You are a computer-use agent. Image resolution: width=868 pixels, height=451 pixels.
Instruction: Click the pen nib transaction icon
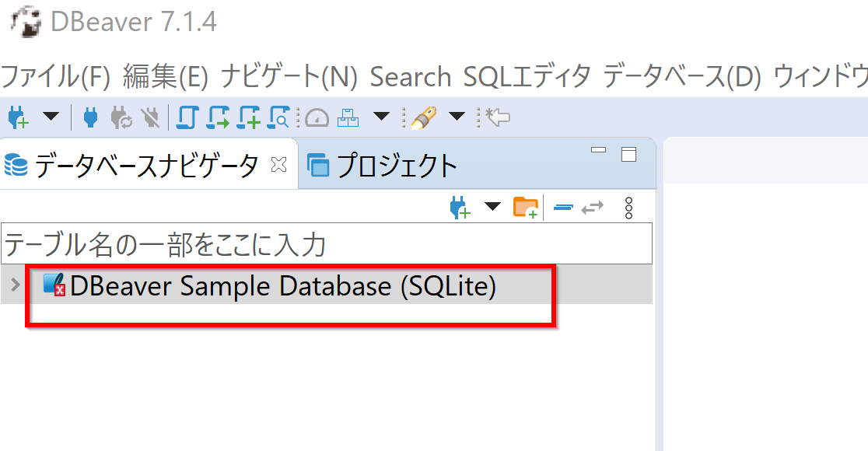[423, 117]
